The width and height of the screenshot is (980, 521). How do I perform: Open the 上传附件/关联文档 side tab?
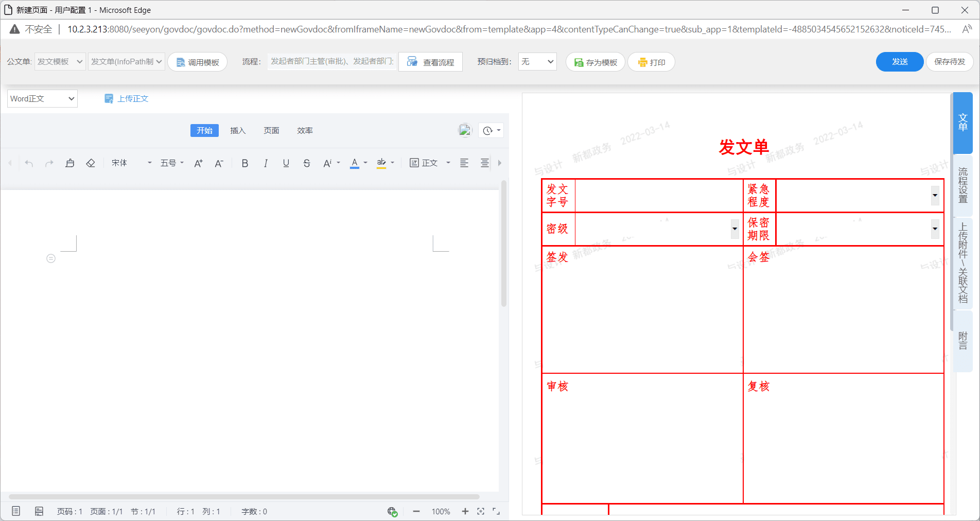(963, 263)
